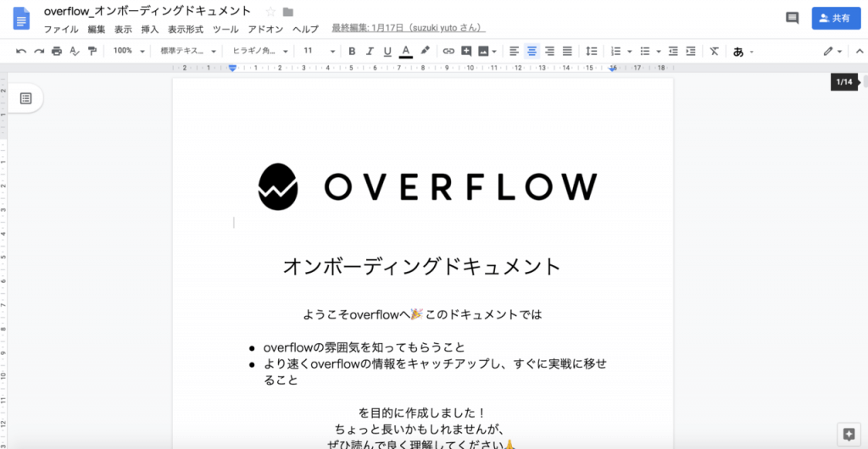Insert a link with the chain icon
The image size is (868, 449).
[448, 52]
